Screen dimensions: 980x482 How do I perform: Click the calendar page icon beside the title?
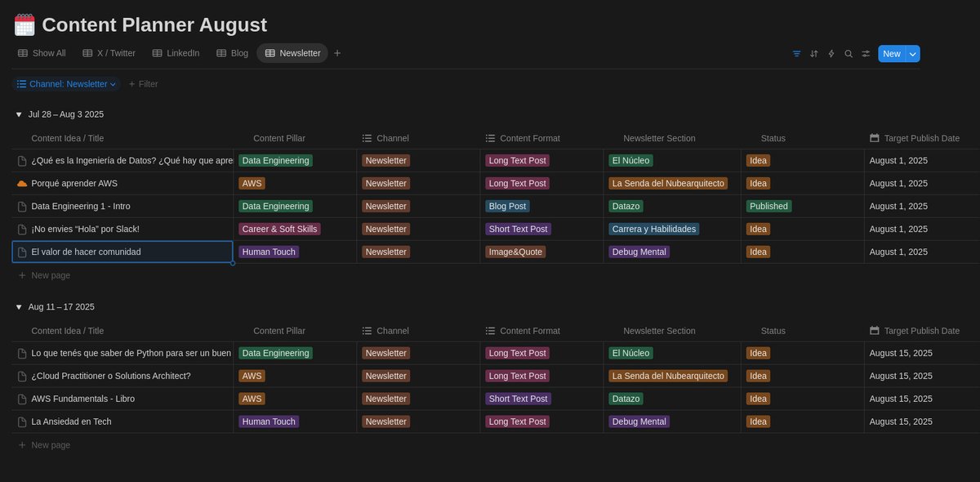coord(24,25)
